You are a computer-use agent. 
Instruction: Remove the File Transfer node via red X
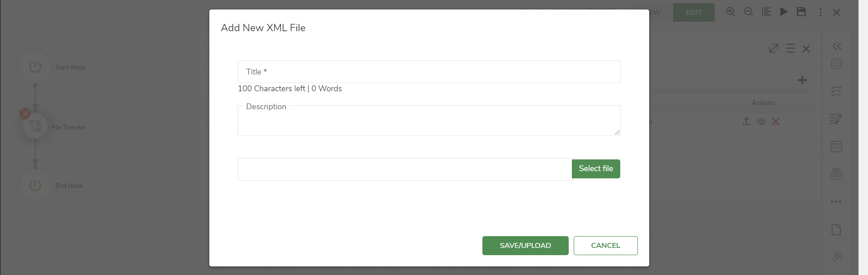(25, 113)
